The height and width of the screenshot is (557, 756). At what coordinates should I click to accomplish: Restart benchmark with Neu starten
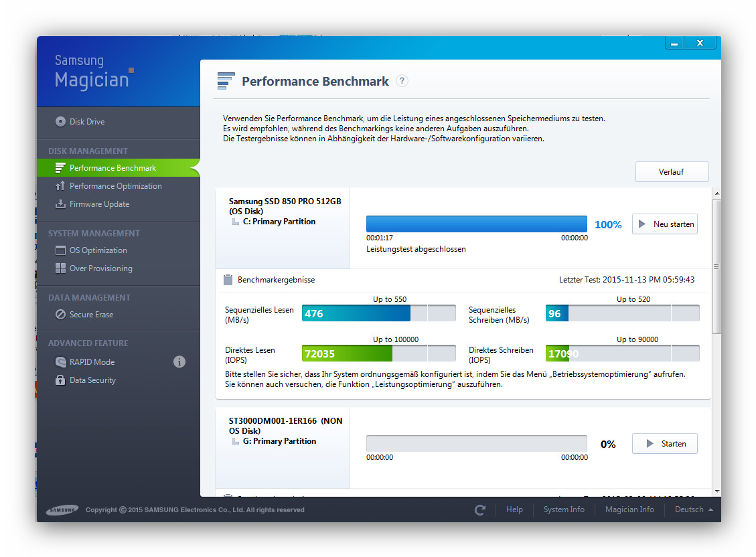[665, 224]
